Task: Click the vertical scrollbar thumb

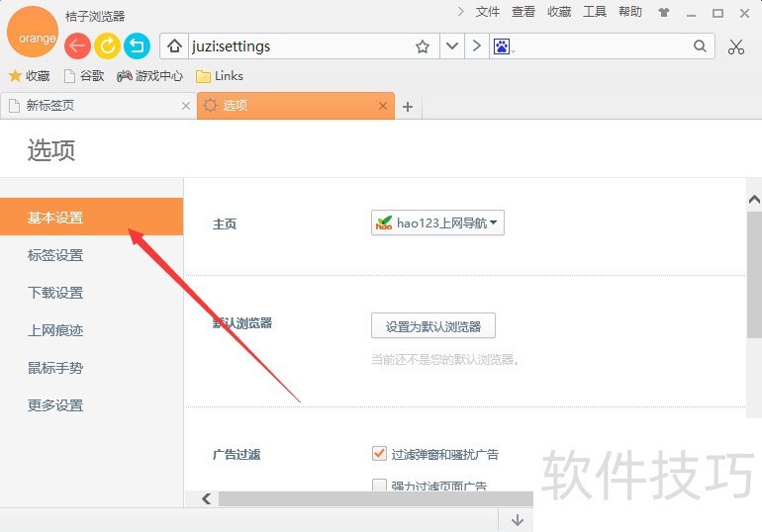Action: 754,273
